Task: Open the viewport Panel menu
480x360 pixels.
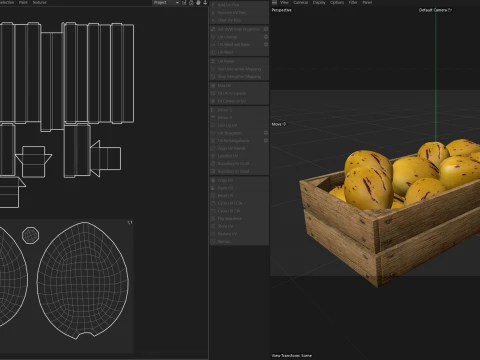Action: 367,2
